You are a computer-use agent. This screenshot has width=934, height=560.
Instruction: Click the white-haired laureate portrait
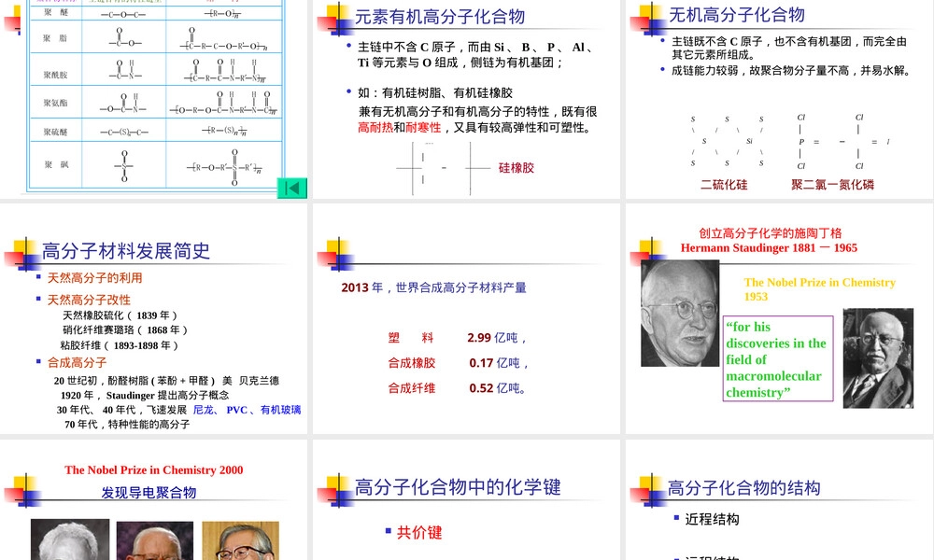click(x=70, y=539)
